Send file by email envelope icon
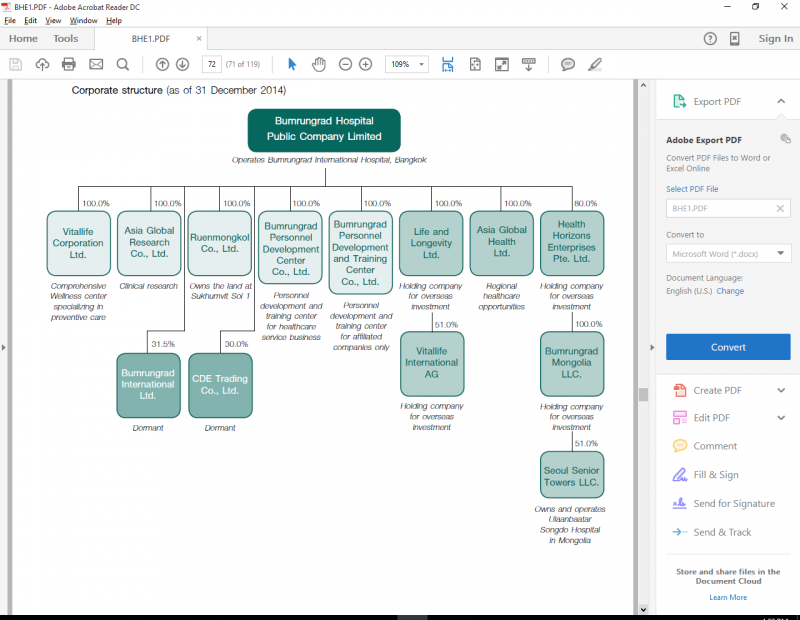 tap(96, 64)
